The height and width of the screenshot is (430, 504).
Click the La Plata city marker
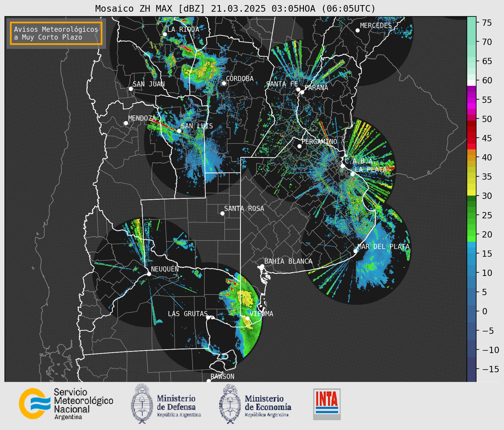point(353,174)
